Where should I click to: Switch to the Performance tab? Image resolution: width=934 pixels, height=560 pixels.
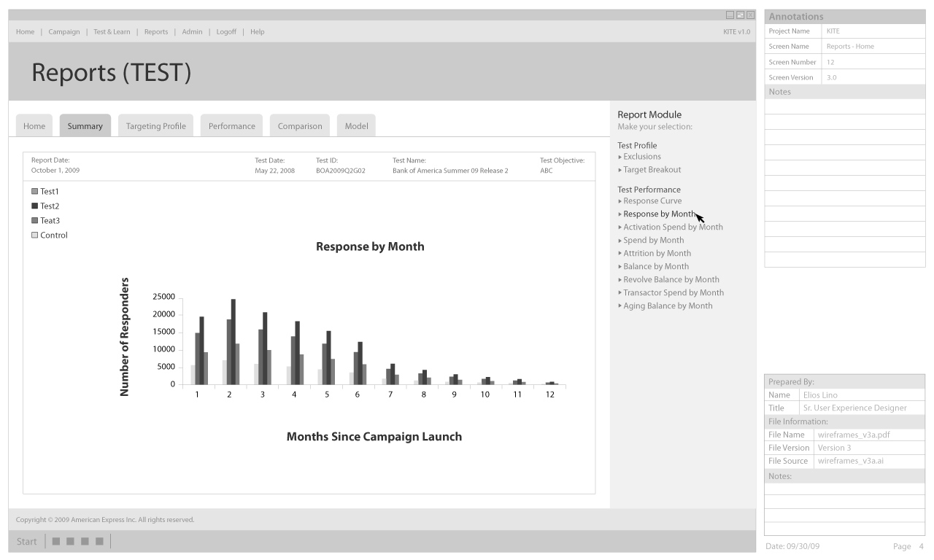(231, 126)
